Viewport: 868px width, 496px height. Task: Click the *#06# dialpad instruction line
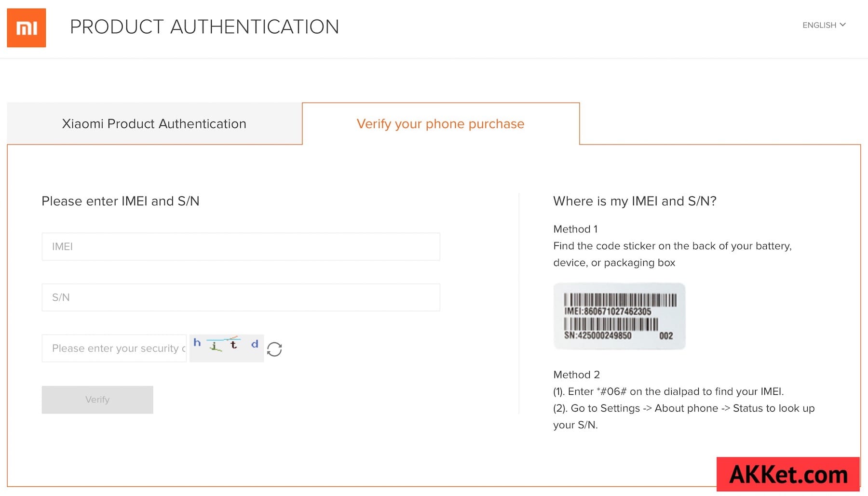pos(668,391)
